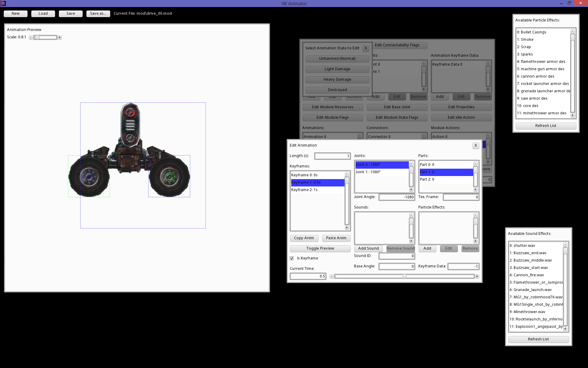Refresh the Available Sound Effects list
The image size is (588, 368).
point(538,339)
